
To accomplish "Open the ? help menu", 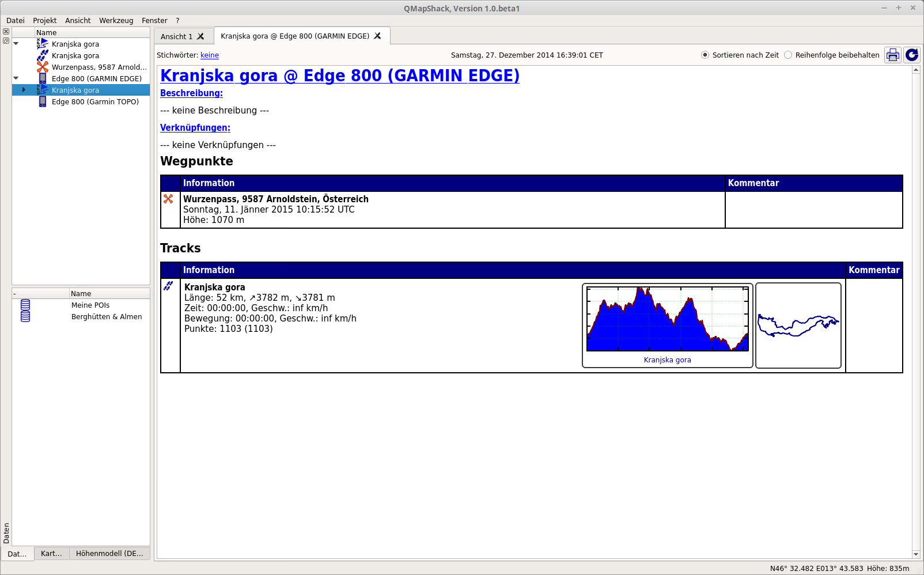I will click(x=177, y=20).
